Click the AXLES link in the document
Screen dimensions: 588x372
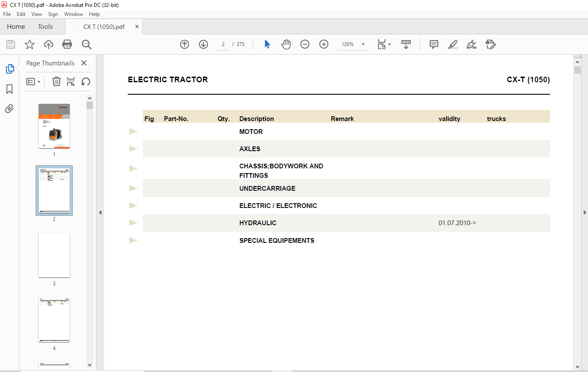tap(250, 149)
